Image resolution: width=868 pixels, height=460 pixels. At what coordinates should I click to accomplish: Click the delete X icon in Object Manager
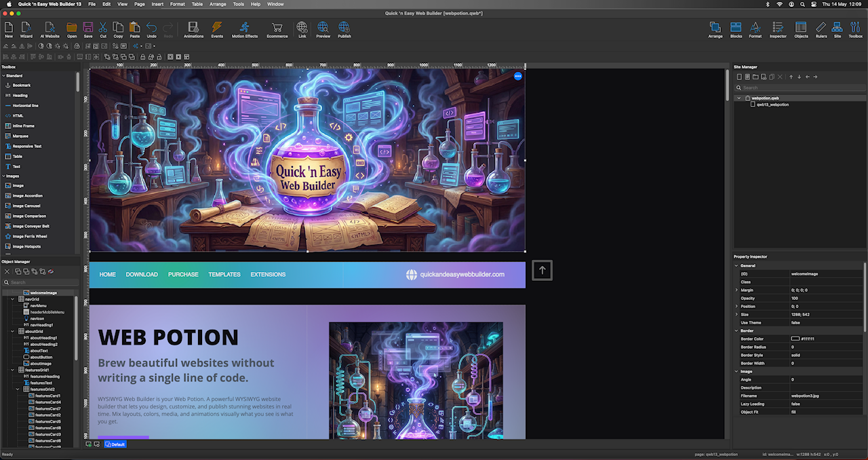7,271
